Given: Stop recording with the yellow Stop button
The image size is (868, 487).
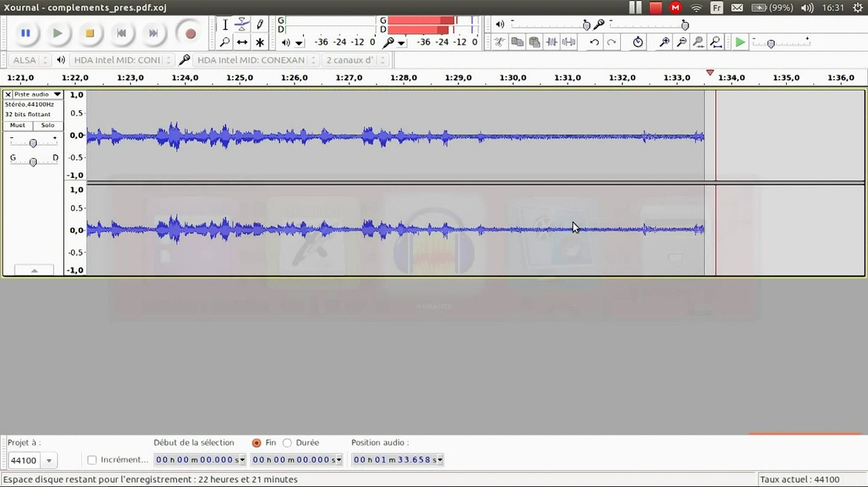Looking at the screenshot, I should 89,33.
